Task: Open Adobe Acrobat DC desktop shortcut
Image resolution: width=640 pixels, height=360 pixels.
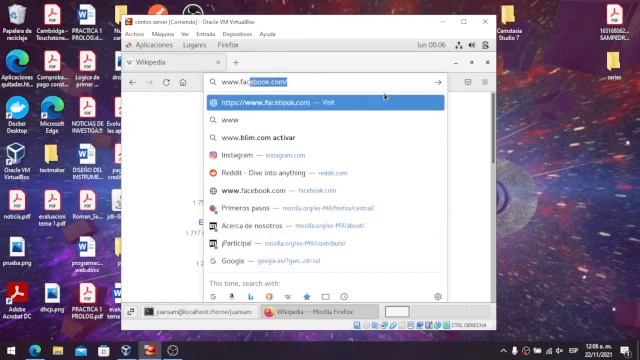Action: tap(17, 301)
